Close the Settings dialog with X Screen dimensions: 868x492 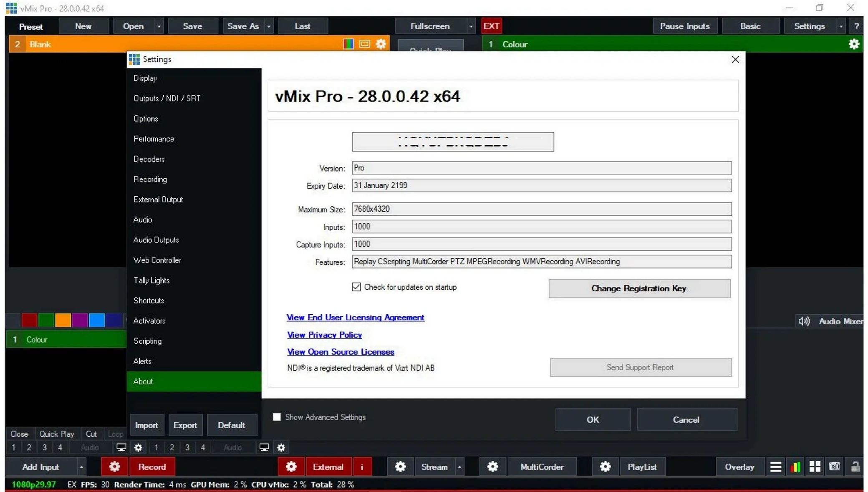point(735,59)
